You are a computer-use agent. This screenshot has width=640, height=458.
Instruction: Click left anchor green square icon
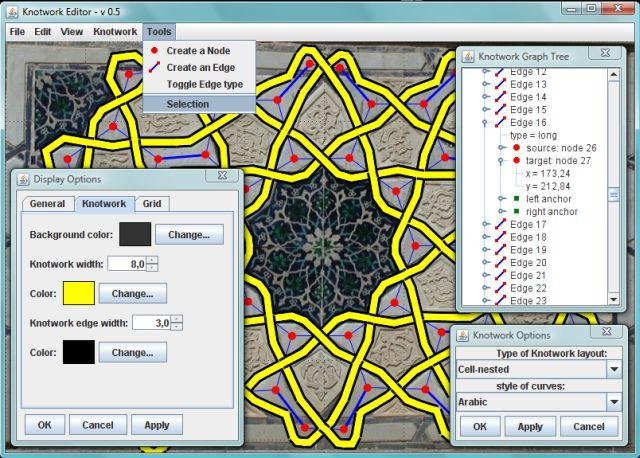(516, 199)
